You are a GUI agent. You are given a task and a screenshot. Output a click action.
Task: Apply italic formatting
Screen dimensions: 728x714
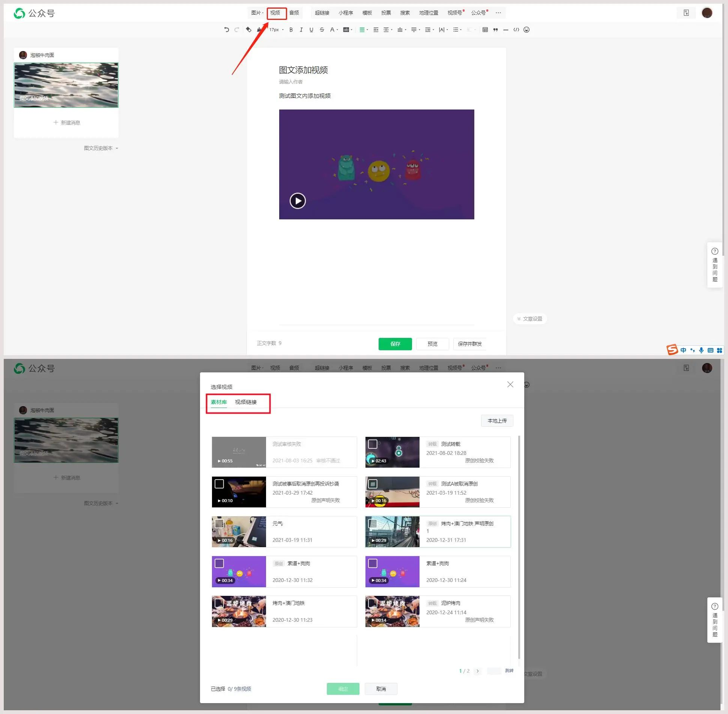pyautogui.click(x=301, y=30)
